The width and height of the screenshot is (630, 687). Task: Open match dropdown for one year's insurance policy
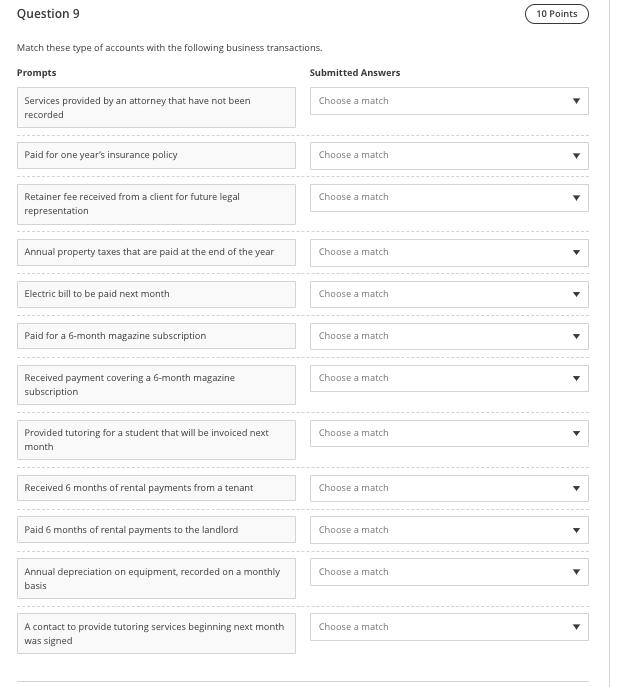click(448, 155)
